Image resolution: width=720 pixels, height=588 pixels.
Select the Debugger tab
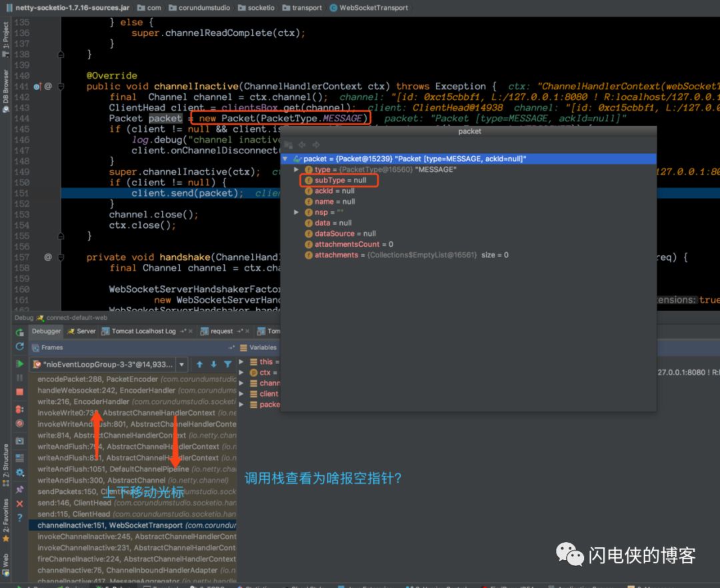point(46,331)
